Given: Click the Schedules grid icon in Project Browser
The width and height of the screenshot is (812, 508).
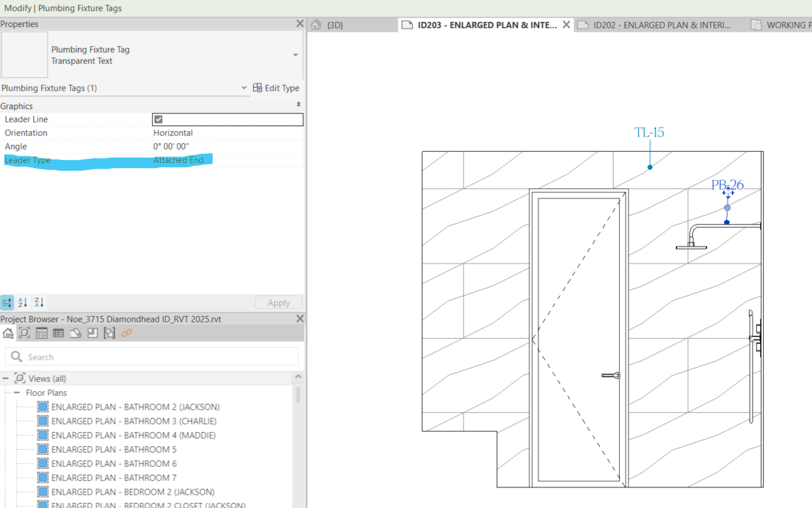Looking at the screenshot, I should pos(58,333).
